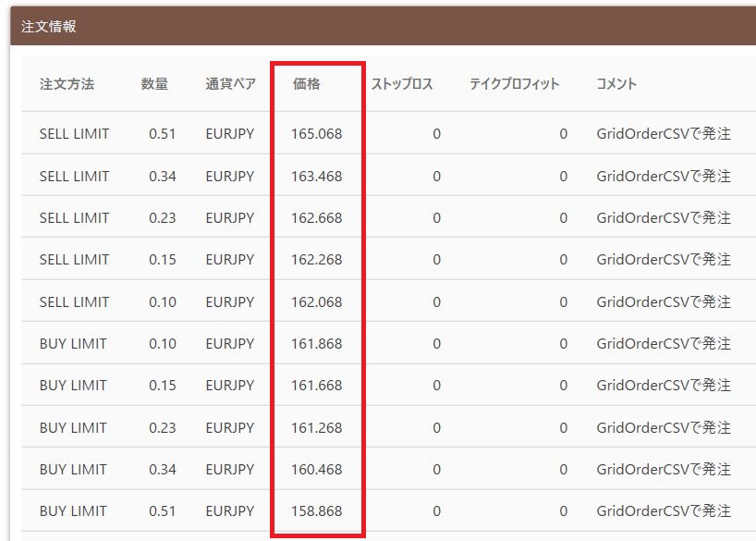Select price cell 162.668

316,217
